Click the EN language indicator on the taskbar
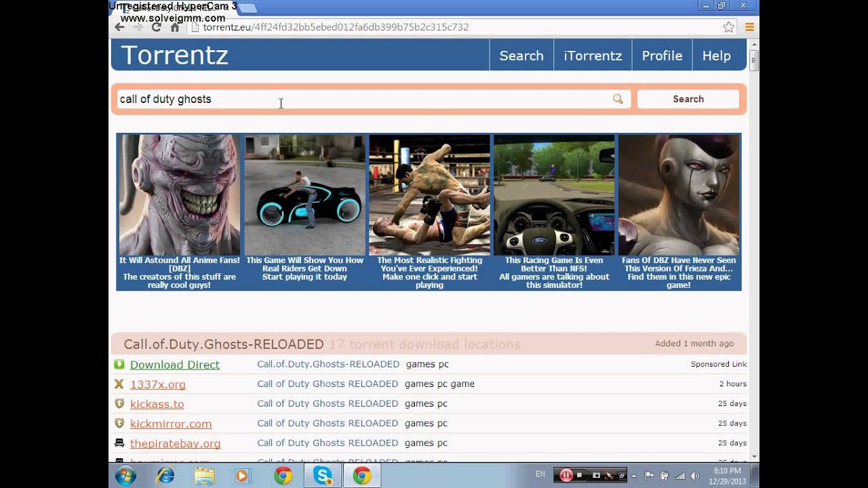 click(540, 474)
